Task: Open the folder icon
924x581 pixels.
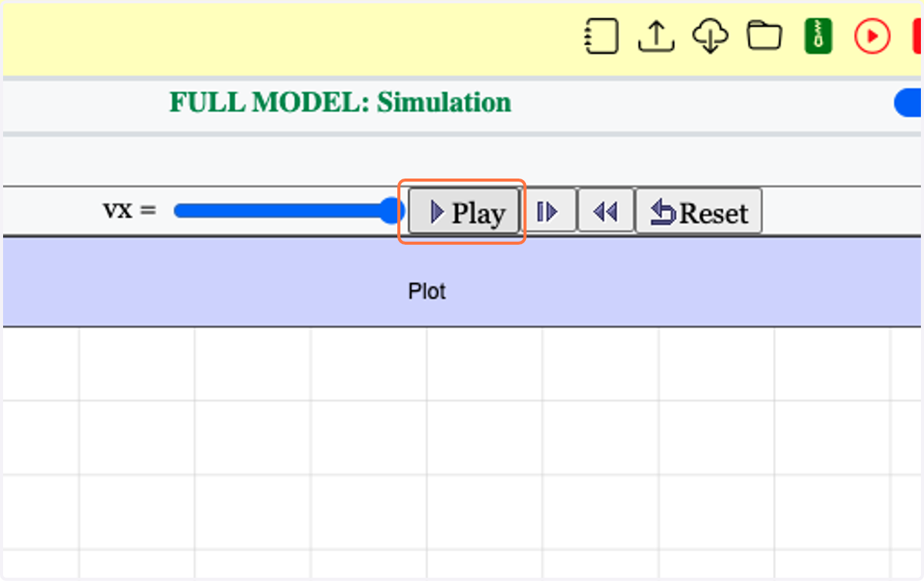Action: 765,36
